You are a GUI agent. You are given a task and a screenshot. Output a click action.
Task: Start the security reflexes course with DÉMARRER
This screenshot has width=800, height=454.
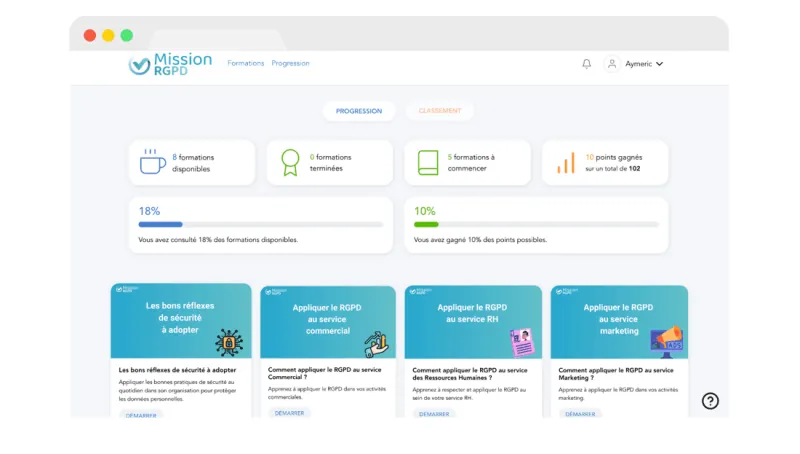tap(141, 415)
